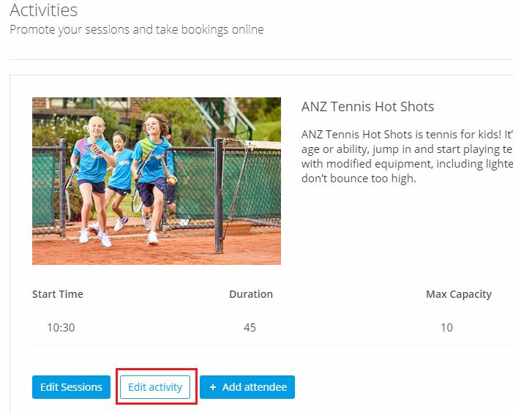Click the 'Add attendee' label text

(255, 387)
